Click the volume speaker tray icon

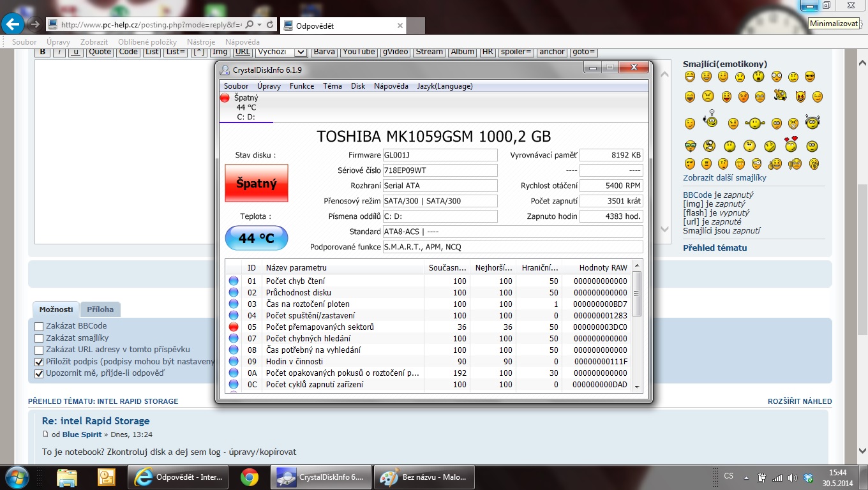point(793,477)
